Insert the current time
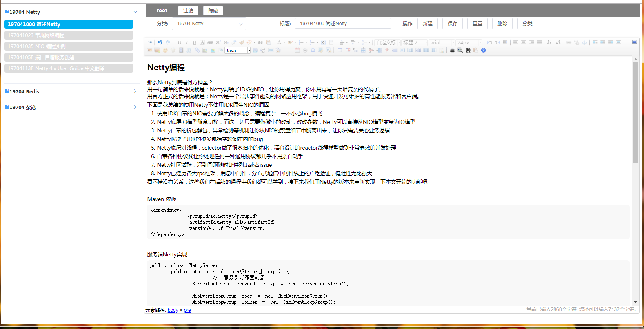Viewport: 644px width, 329px height. coord(305,50)
